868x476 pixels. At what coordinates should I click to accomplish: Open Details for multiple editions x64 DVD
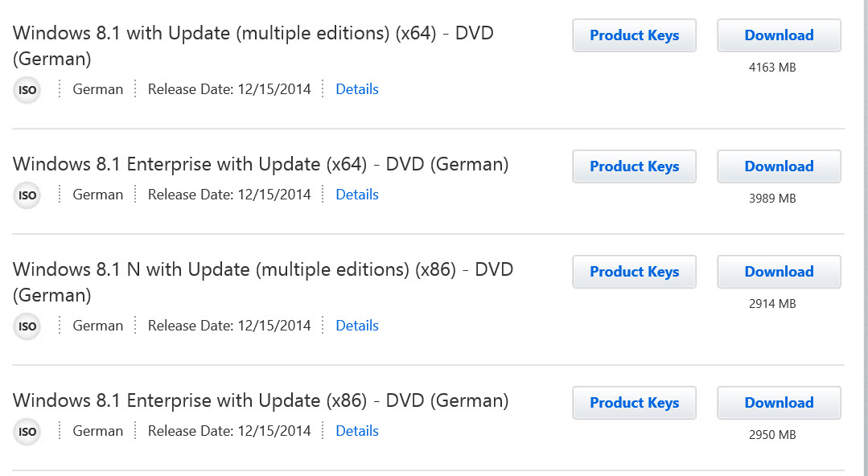coord(357,89)
